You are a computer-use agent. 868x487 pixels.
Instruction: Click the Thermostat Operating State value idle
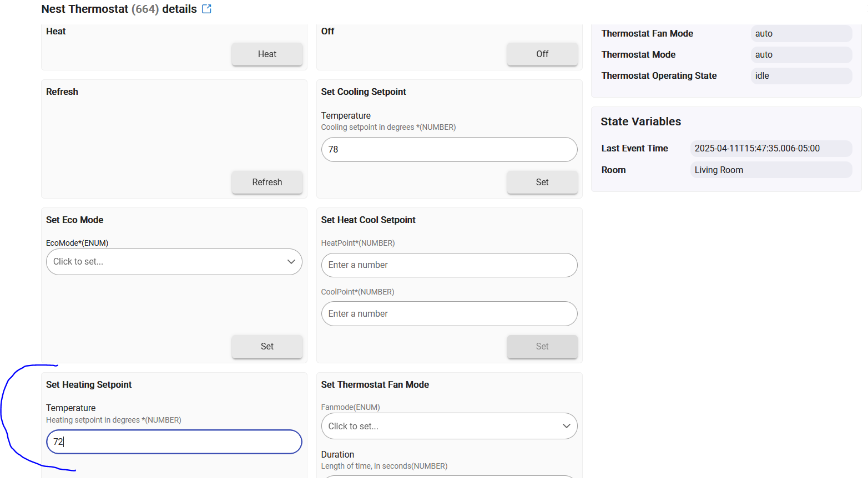[801, 75]
